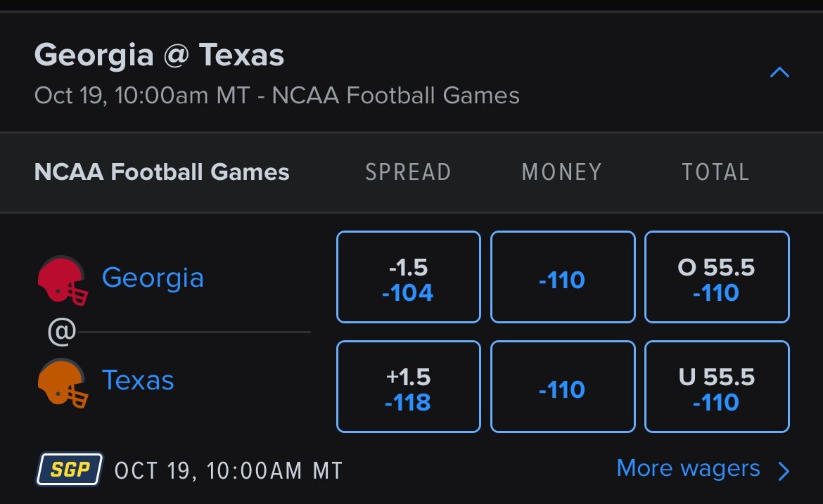Click the red Georgia helmet icon
The image size is (823, 504).
point(63,280)
